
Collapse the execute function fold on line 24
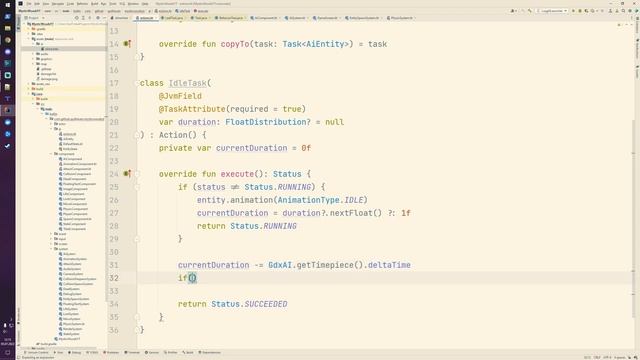coord(137,174)
